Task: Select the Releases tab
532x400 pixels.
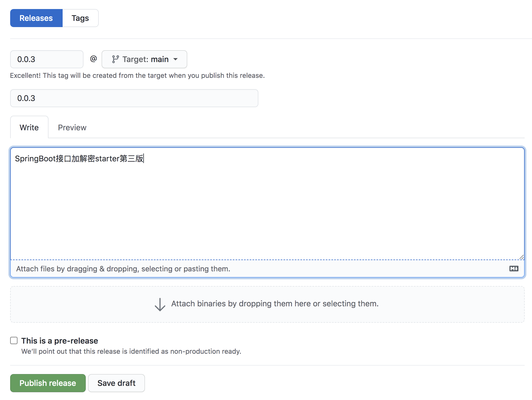Action: (x=36, y=18)
